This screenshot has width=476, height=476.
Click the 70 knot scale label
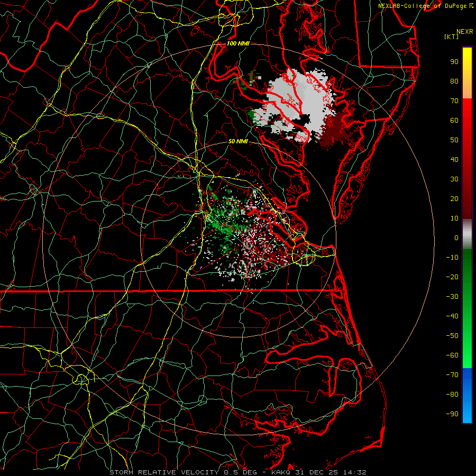[454, 101]
